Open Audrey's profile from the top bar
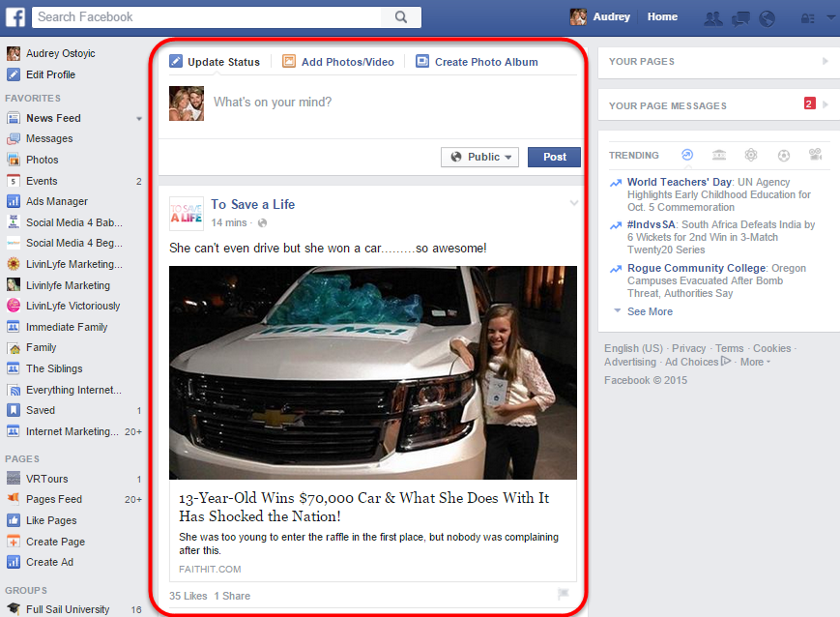The image size is (840, 617). (x=600, y=17)
